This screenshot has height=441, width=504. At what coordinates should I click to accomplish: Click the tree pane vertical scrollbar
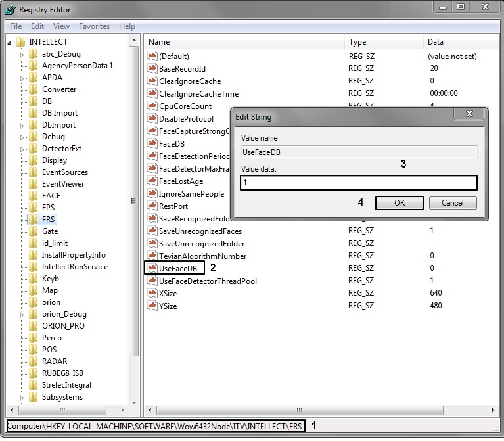pyautogui.click(x=134, y=197)
